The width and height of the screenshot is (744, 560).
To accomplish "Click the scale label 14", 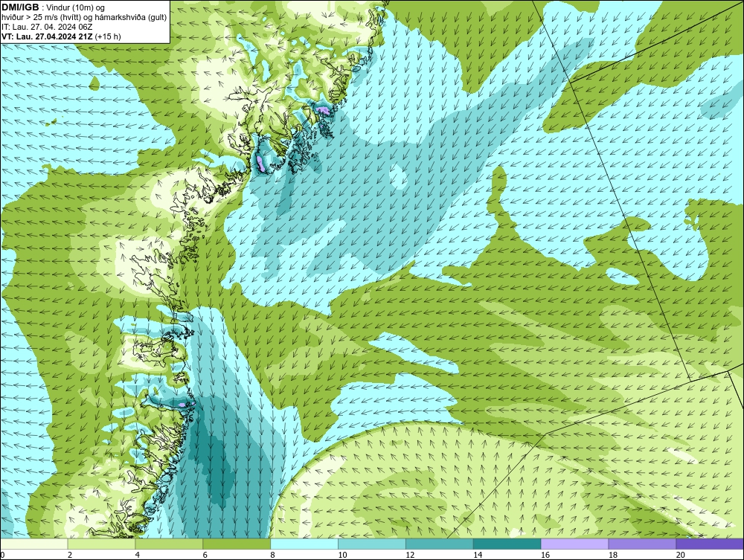I will [x=478, y=555].
